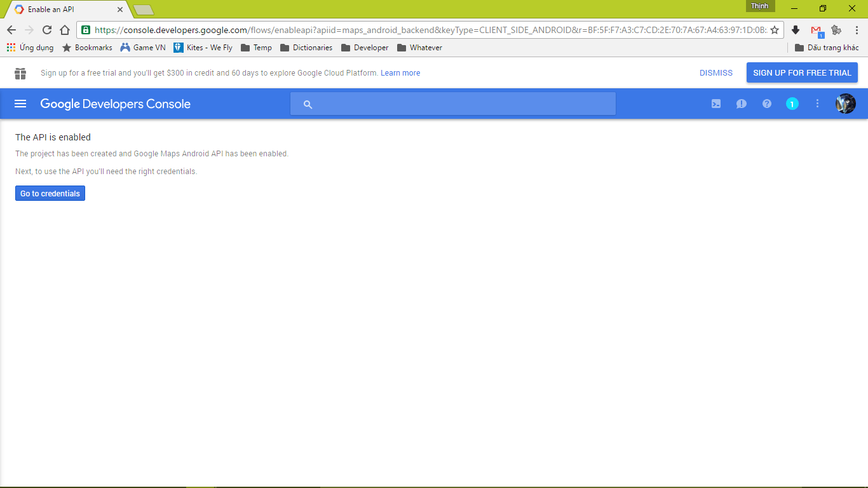Select the Enable an API tab
Image resolution: width=868 pixels, height=488 pixels.
click(67, 10)
